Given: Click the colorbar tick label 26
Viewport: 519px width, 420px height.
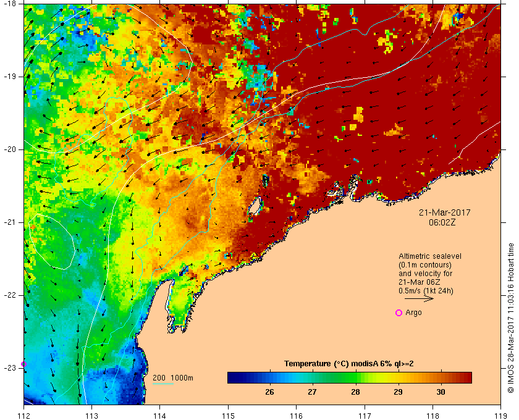Looking at the screenshot, I should (269, 392).
